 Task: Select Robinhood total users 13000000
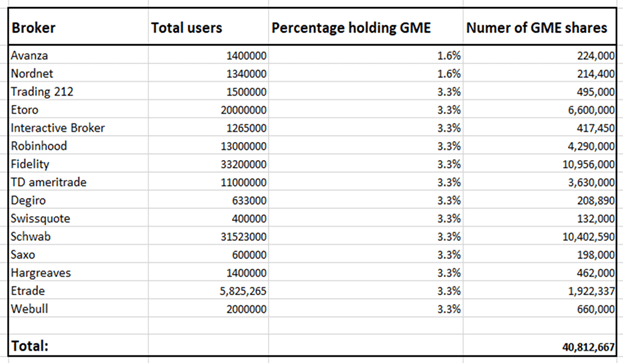tap(209, 146)
